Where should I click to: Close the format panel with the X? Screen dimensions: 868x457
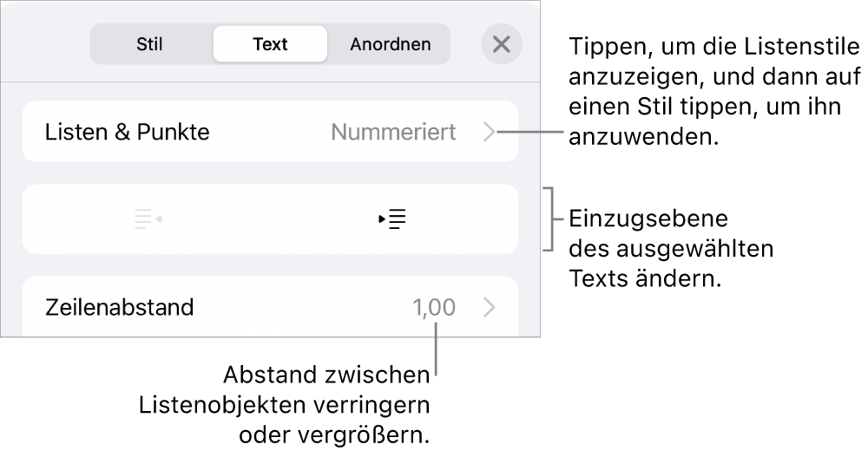coord(501,44)
